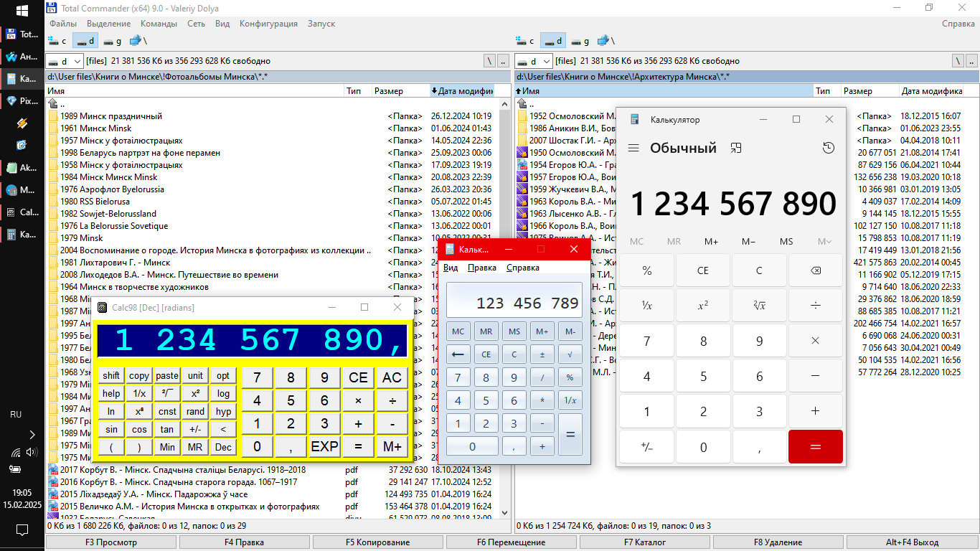This screenshot has width=980, height=551.
Task: Select drive c icon in right panel
Action: (x=526, y=41)
